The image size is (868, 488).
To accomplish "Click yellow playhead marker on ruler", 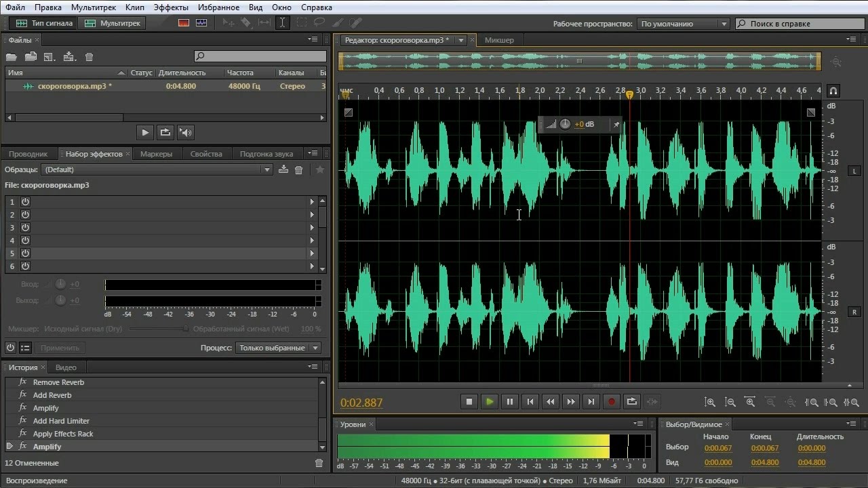I will (629, 95).
